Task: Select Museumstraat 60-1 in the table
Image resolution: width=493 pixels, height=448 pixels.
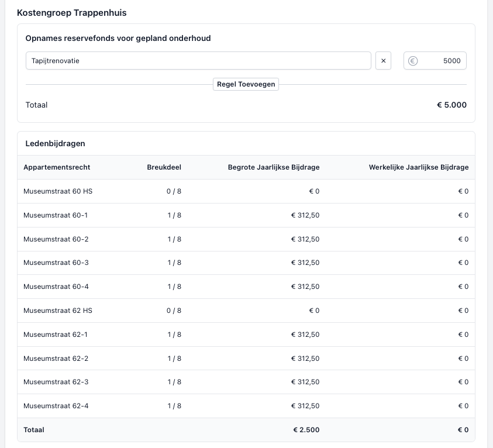Action: click(56, 215)
